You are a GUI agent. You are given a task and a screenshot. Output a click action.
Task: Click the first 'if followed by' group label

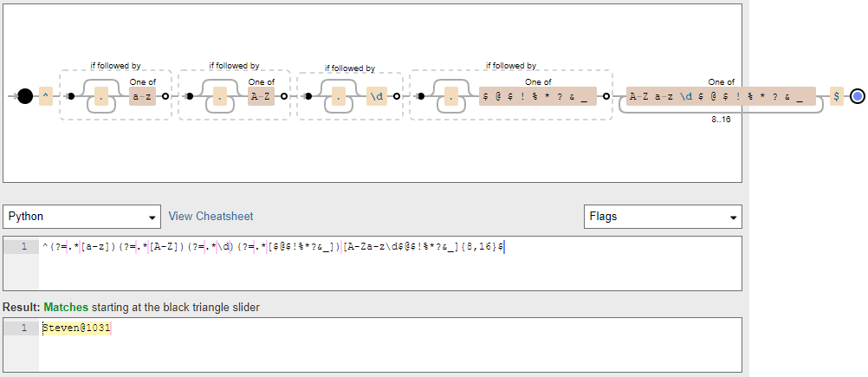tap(115, 65)
